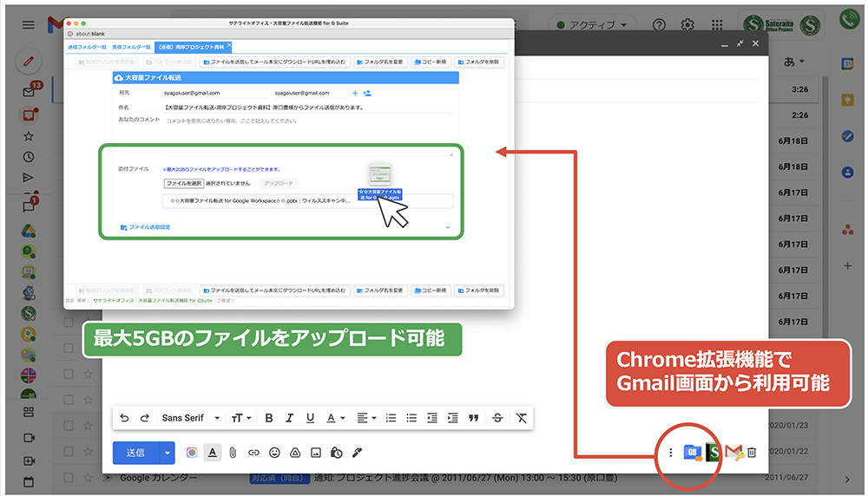Remove formatting from text
The width and height of the screenshot is (868, 496).
[x=522, y=418]
